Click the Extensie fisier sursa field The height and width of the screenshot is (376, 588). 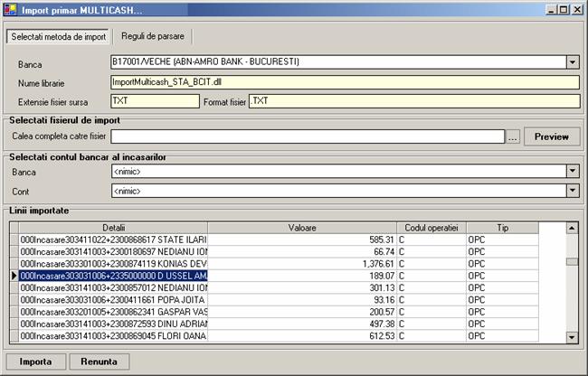(154, 100)
